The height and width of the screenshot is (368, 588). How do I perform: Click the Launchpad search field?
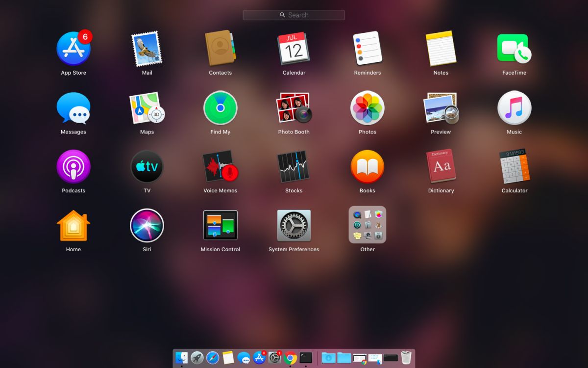pos(294,15)
